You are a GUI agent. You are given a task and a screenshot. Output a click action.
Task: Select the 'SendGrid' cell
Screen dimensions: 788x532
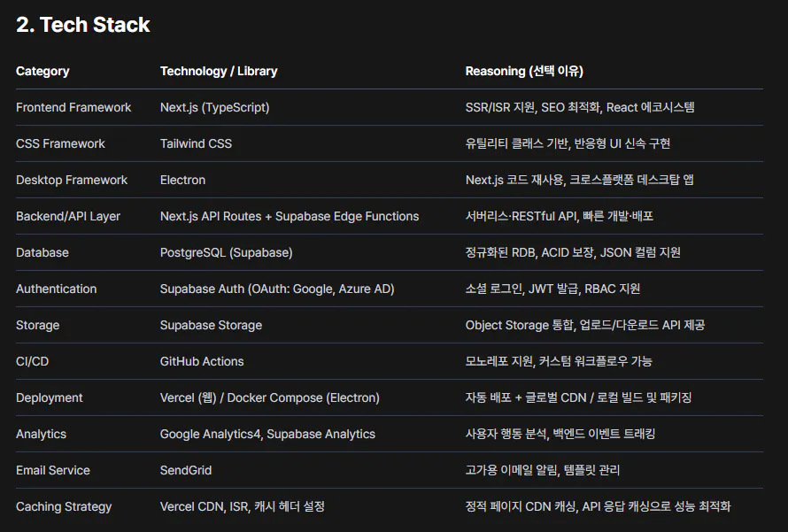click(186, 470)
